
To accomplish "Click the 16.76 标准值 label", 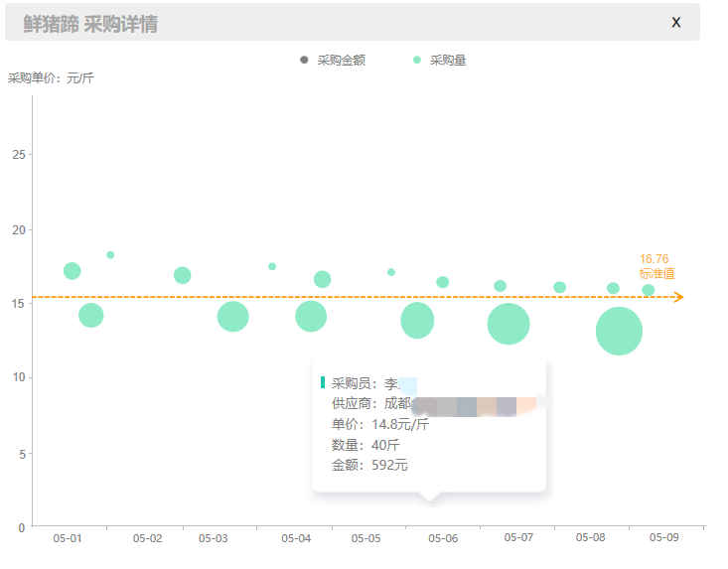I will click(656, 266).
